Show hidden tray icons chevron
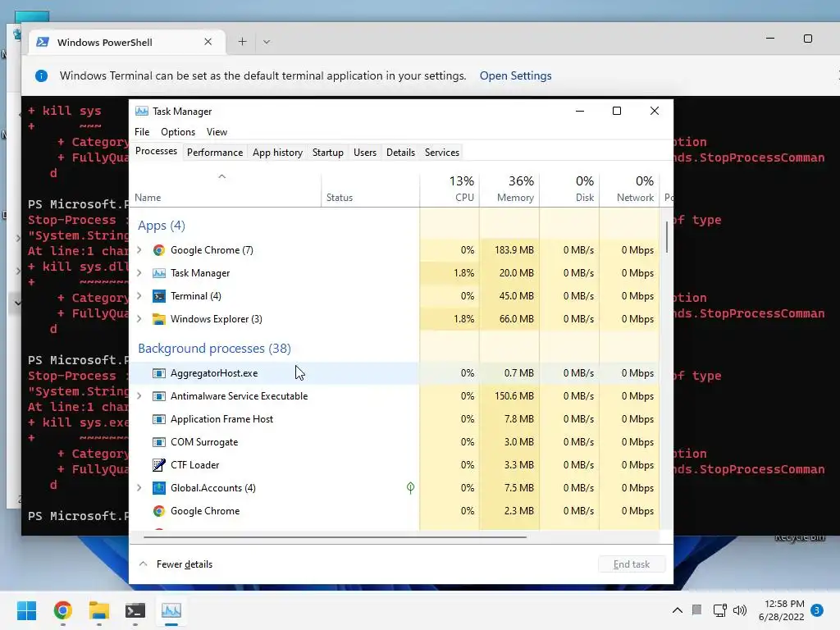This screenshot has height=630, width=840. [x=677, y=610]
